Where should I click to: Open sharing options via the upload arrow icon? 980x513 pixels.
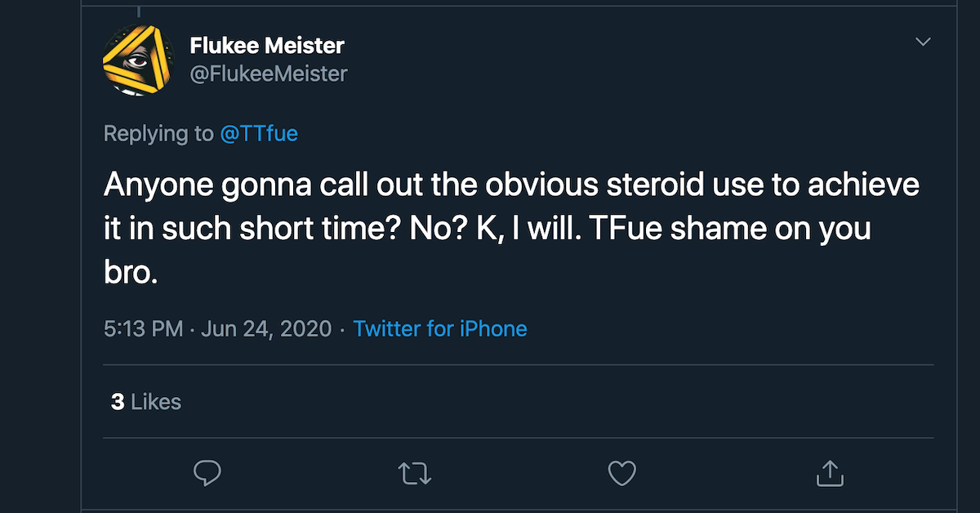pyautogui.click(x=830, y=472)
